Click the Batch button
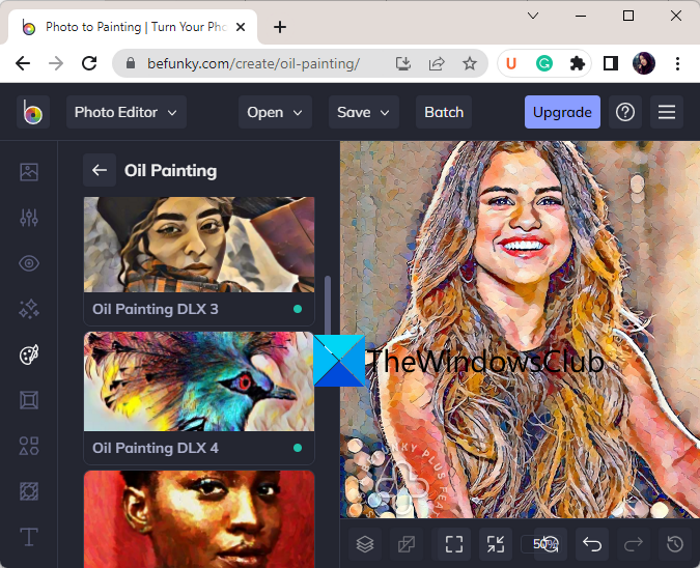This screenshot has width=700, height=568. (x=444, y=112)
